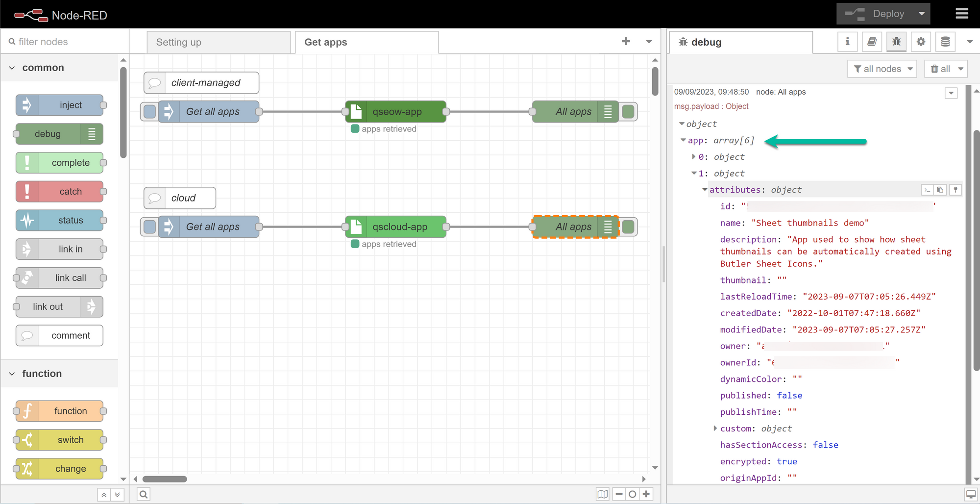Select the link out palette node

pyautogui.click(x=60, y=307)
